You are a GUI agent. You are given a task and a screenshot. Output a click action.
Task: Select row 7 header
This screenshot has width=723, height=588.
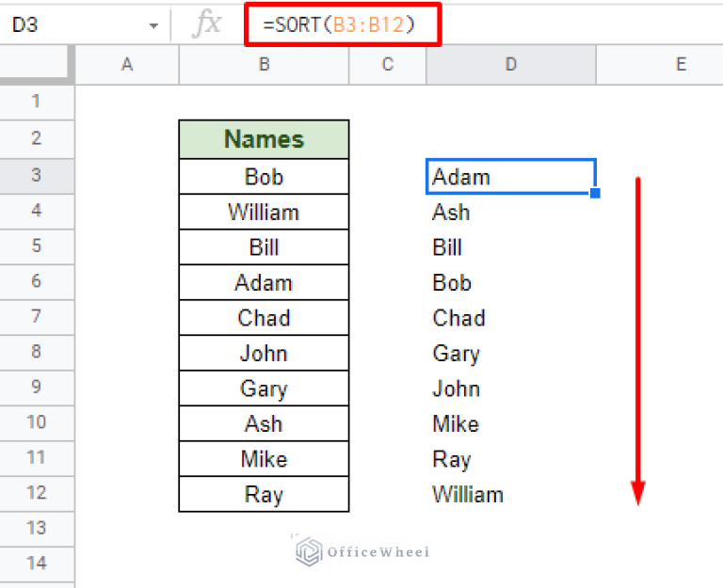(x=37, y=317)
